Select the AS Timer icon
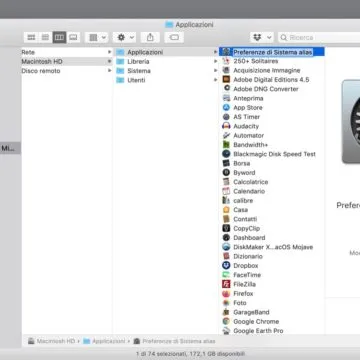 click(x=226, y=117)
